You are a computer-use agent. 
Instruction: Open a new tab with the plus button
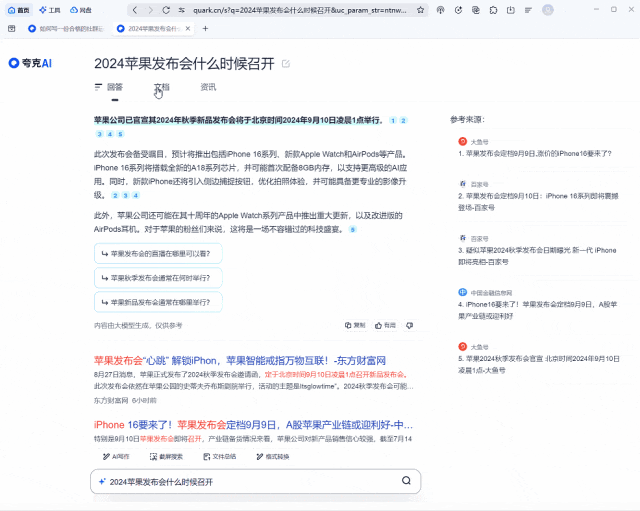tap(205, 28)
